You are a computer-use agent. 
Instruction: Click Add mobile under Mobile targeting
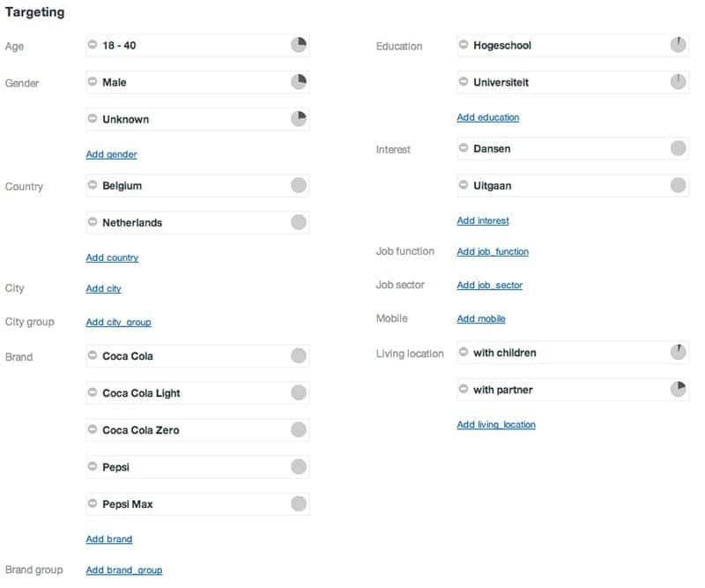tap(480, 318)
